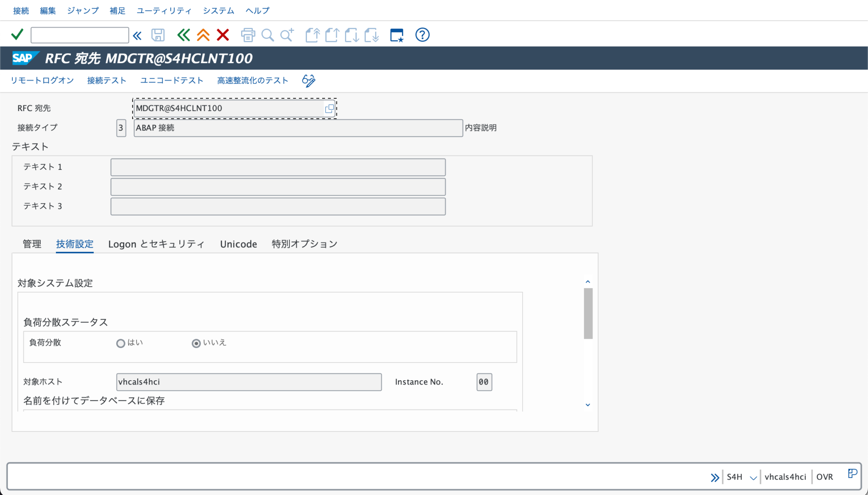The width and height of the screenshot is (868, 495).
Task: Select はい for 負荷分散 load balancing
Action: pyautogui.click(x=121, y=343)
